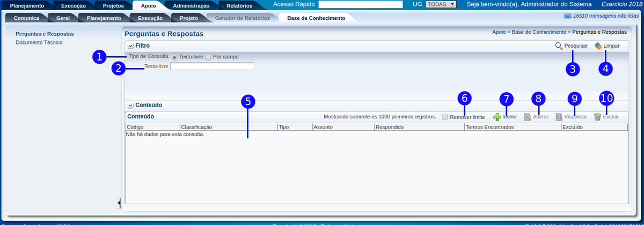Image resolution: width=644 pixels, height=225 pixels.
Task: Click the Alterar edit icon
Action: [x=528, y=117]
